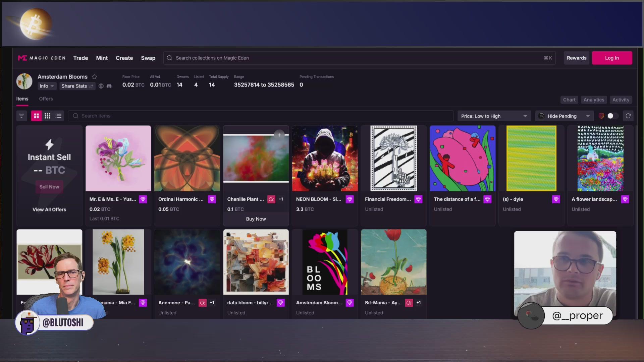Click Buy Now on Chenille Plant
The image size is (644, 362).
tap(256, 219)
